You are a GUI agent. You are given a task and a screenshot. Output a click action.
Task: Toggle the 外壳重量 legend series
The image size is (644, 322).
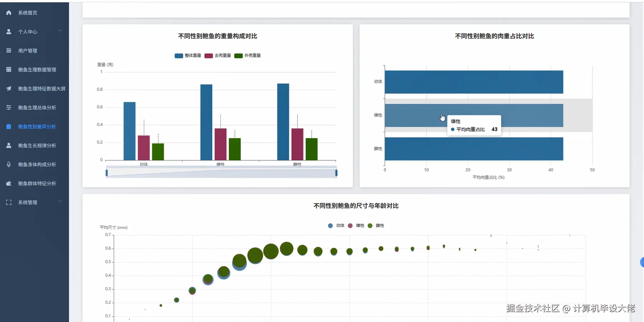point(248,56)
